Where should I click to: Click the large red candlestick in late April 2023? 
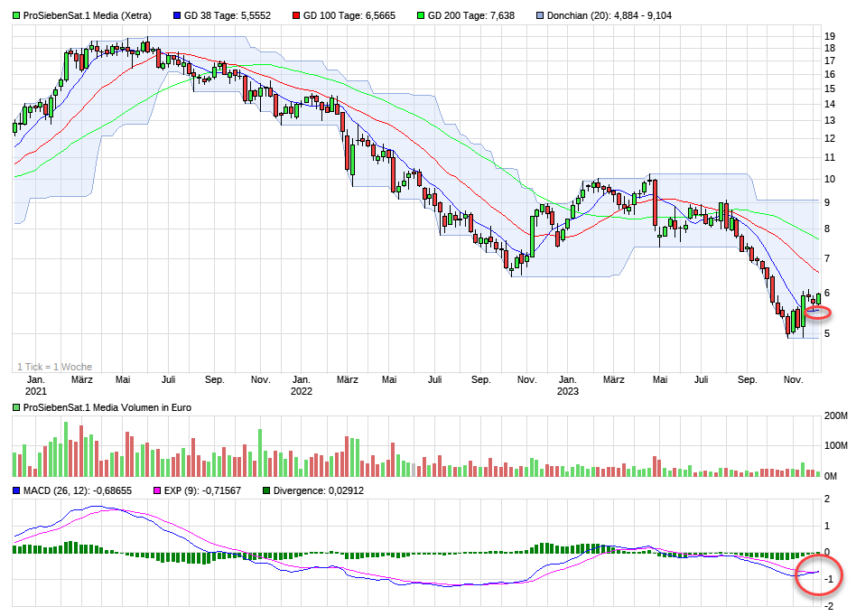(656, 203)
